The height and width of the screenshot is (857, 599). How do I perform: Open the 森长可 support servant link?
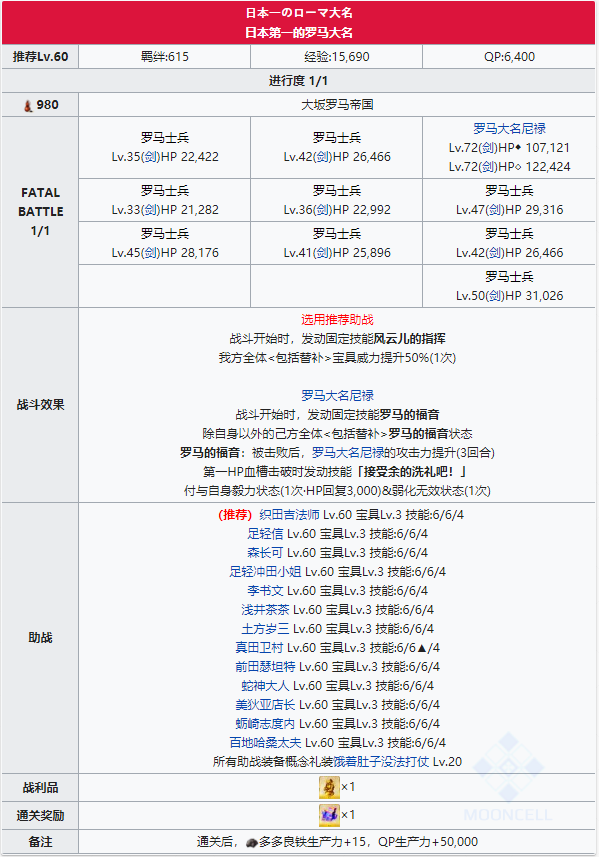(265, 553)
